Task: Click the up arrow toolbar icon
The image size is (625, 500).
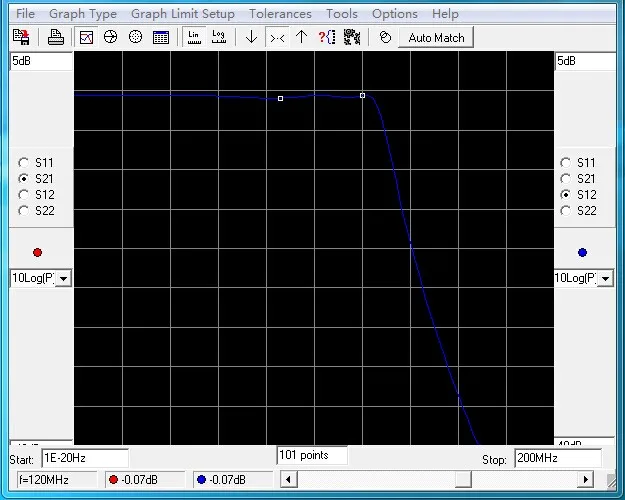Action: [x=301, y=37]
